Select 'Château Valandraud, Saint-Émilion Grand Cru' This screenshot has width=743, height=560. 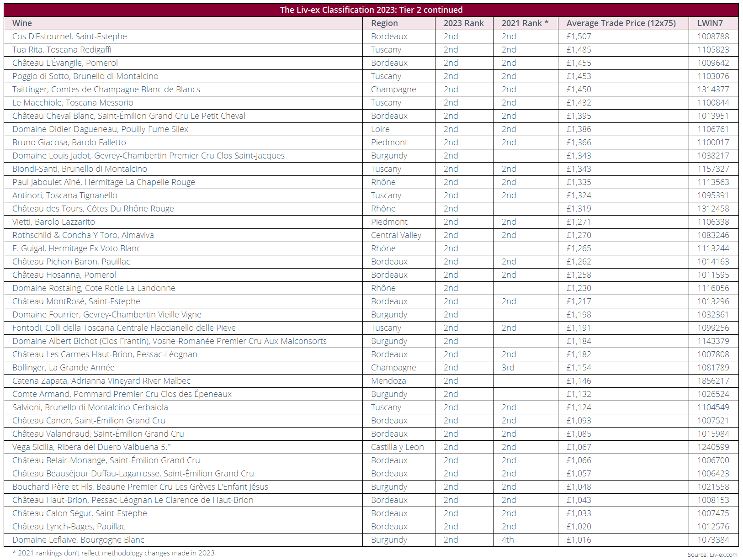click(98, 434)
